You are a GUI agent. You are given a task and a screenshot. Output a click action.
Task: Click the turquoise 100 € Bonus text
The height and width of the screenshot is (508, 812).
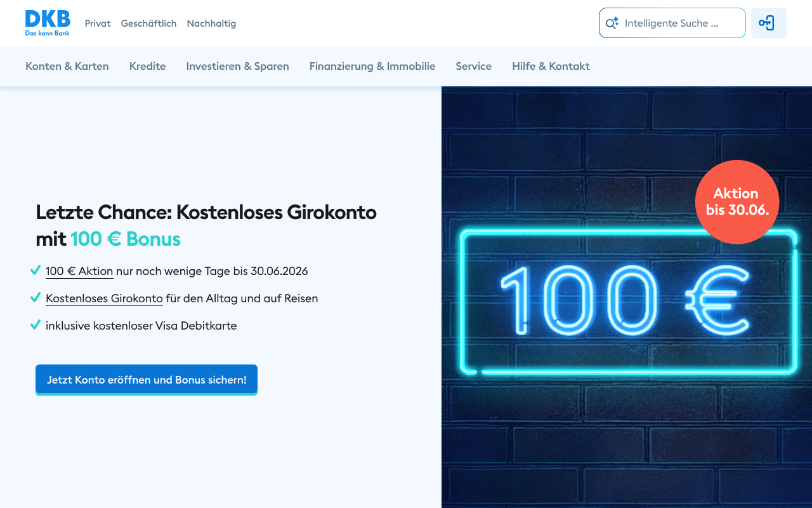coord(126,239)
